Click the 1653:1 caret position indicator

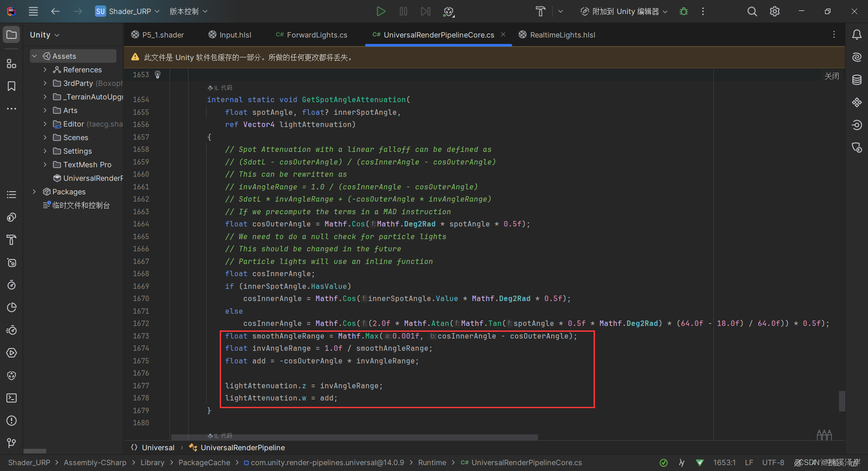tap(724, 462)
